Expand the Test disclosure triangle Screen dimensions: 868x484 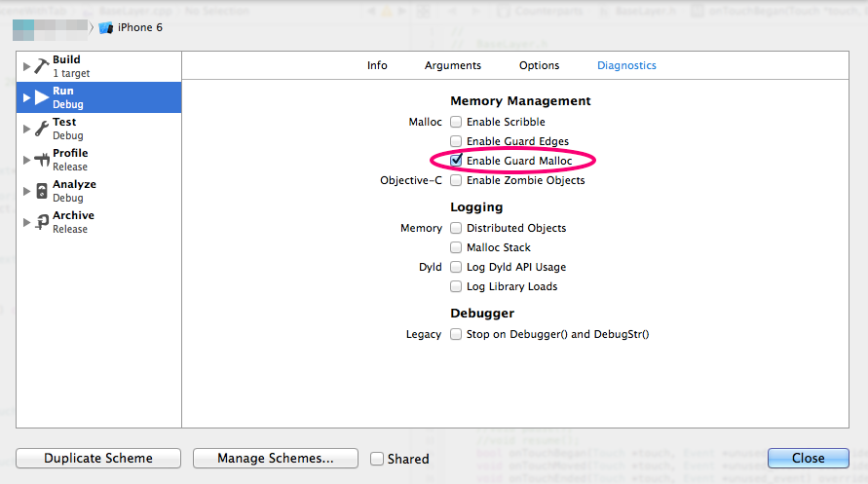point(26,129)
